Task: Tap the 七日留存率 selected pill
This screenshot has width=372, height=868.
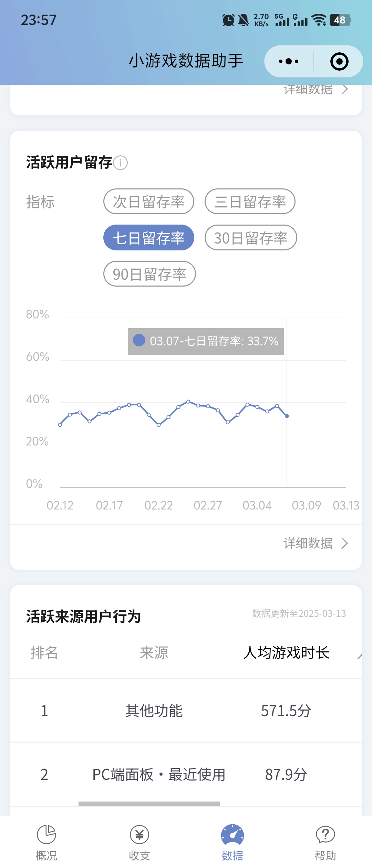Action: click(x=149, y=238)
